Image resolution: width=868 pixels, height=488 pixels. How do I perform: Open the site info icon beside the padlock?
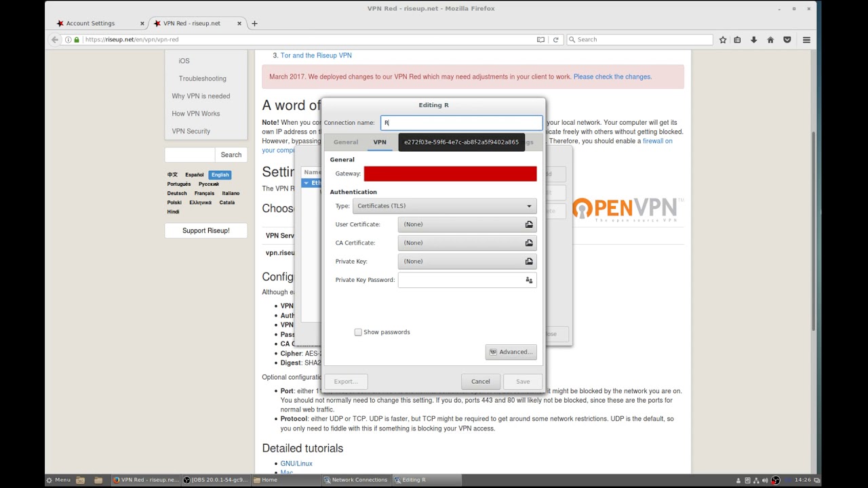[x=68, y=40]
